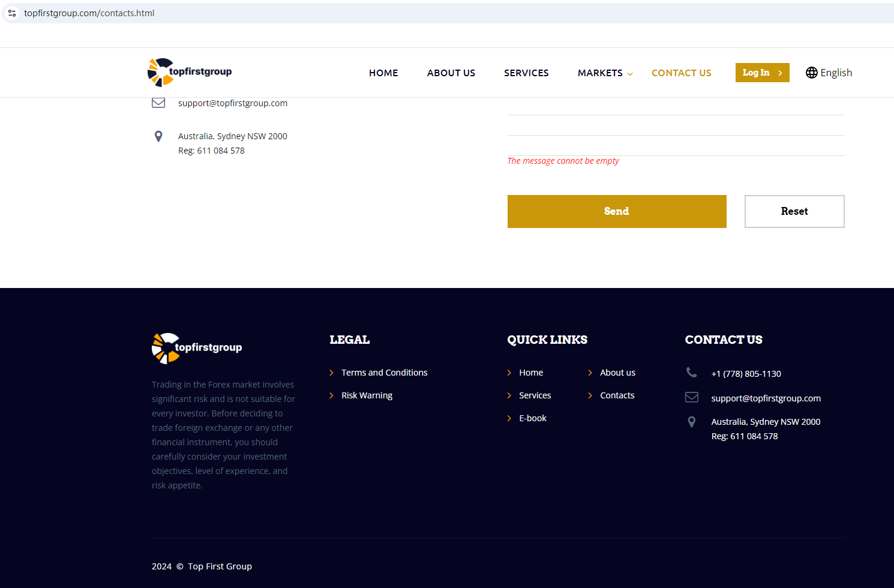The width and height of the screenshot is (894, 588).
Task: Click the LEGAL footer heading
Action: coord(350,340)
